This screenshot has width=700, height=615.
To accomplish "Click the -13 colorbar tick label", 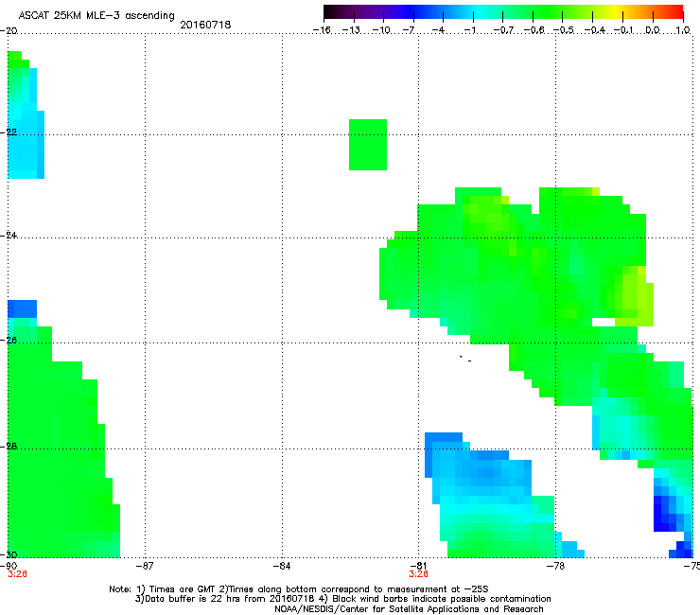I will (x=351, y=30).
